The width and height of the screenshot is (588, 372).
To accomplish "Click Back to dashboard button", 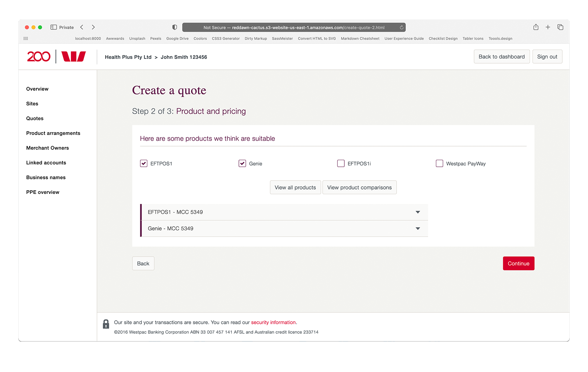I will tap(502, 57).
